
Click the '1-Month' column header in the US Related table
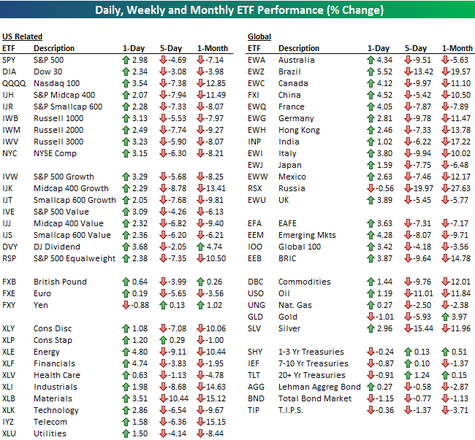tap(213, 48)
